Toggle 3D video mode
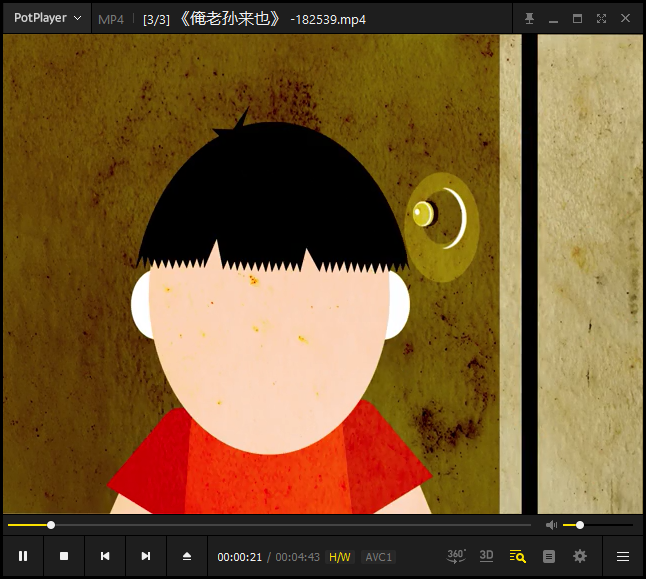 point(487,556)
